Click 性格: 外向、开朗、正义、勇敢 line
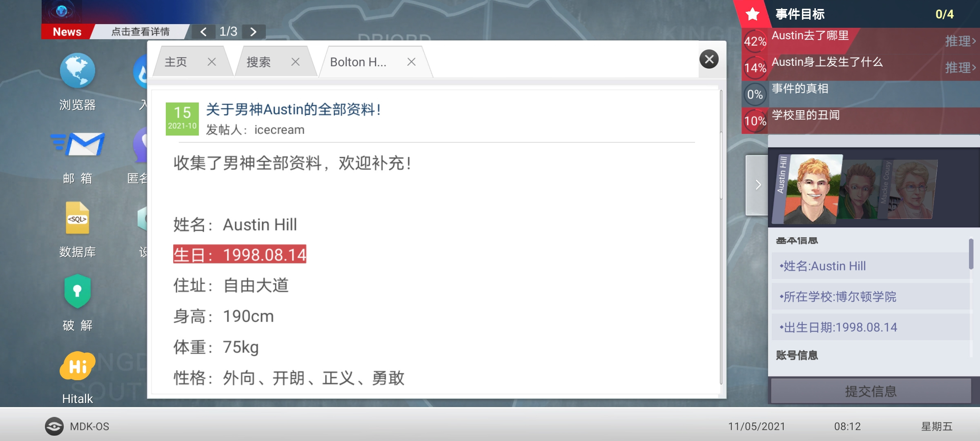980x441 pixels. (x=289, y=378)
